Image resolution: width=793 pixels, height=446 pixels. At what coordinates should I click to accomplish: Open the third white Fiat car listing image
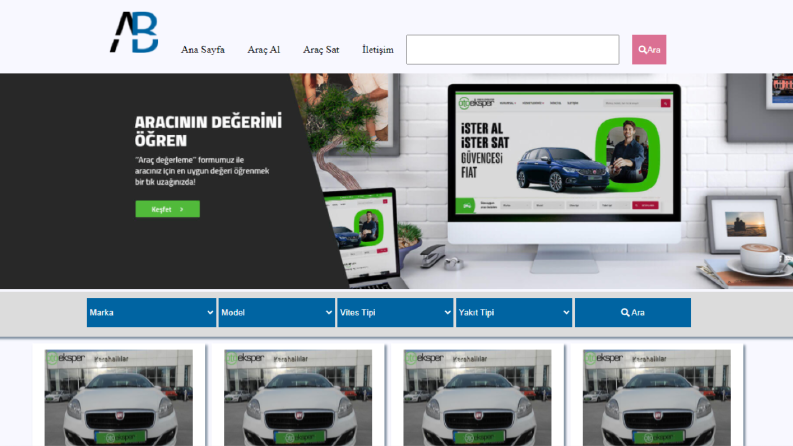[x=477, y=397]
